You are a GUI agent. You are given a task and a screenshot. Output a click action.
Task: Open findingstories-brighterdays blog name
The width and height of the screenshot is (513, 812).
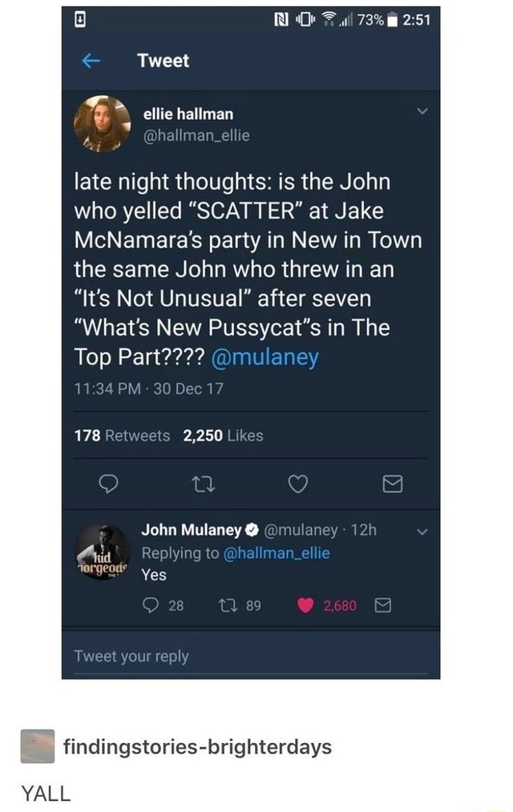(x=197, y=747)
